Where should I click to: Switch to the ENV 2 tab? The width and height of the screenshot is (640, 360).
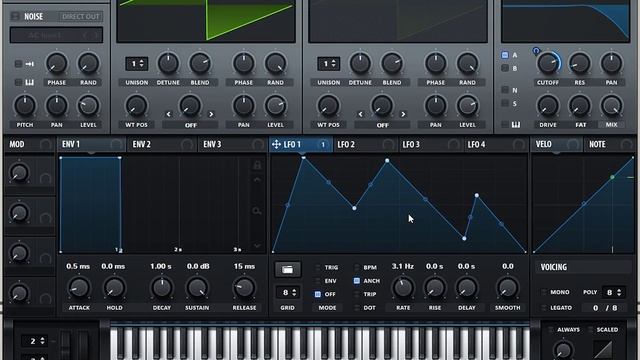162,144
